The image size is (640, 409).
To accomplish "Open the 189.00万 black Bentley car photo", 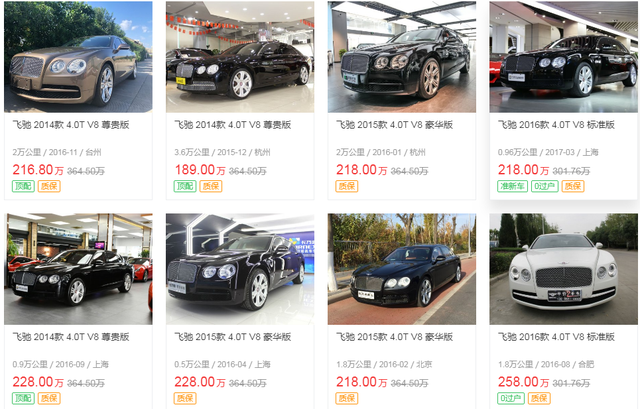I will point(240,57).
